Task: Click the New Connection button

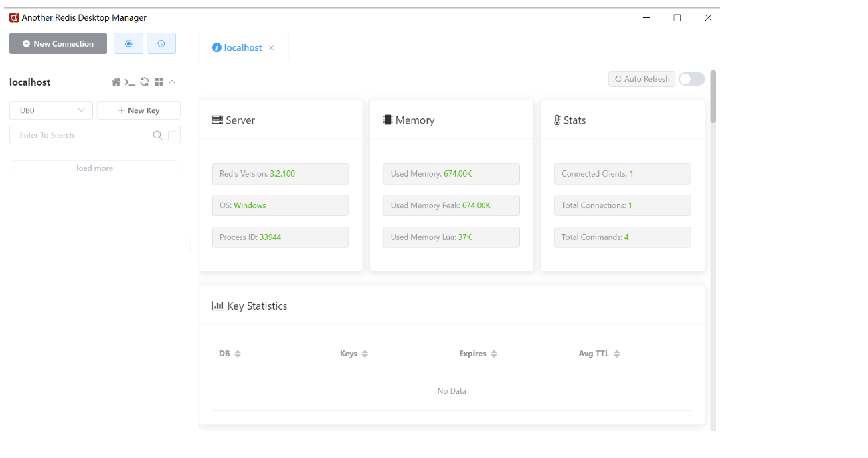Action: click(58, 43)
